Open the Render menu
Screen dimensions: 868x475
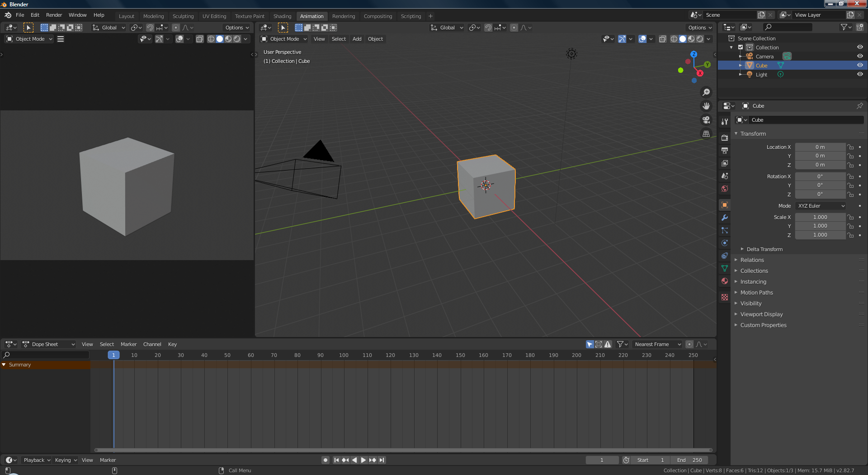coord(54,15)
